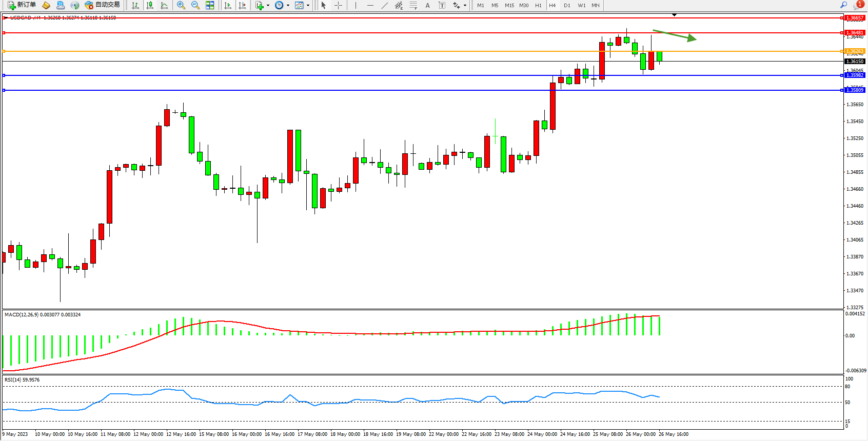Toggle chart auto scroll icon
Image resolution: width=868 pixels, height=441 pixels.
pyautogui.click(x=228, y=5)
